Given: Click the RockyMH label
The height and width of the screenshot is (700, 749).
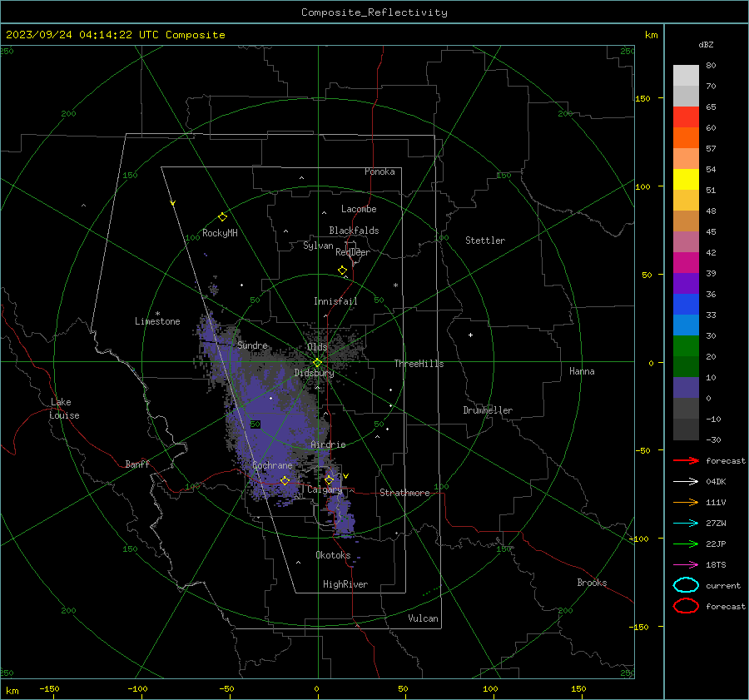Looking at the screenshot, I should point(220,233).
